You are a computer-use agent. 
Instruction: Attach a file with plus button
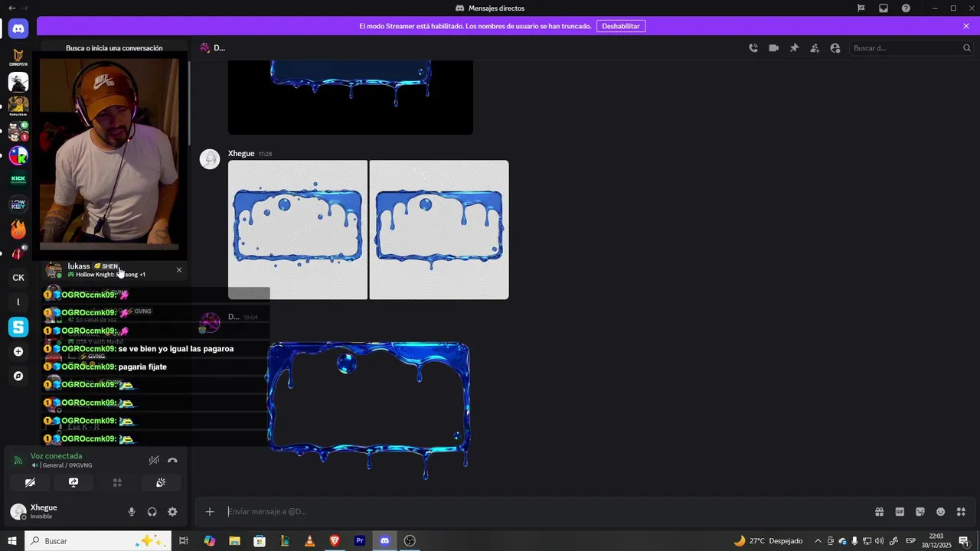point(210,511)
